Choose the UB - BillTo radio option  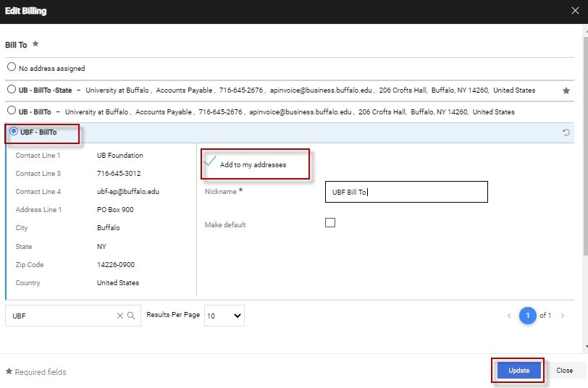point(12,111)
